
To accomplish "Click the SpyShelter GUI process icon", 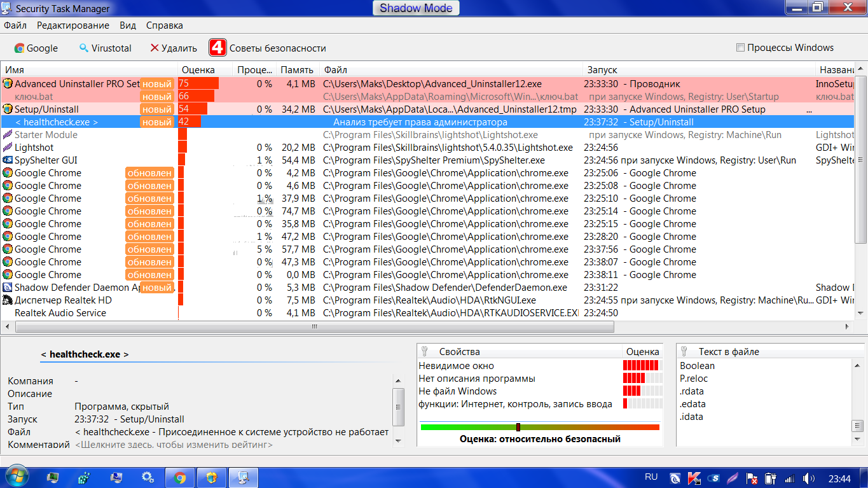I will point(8,160).
